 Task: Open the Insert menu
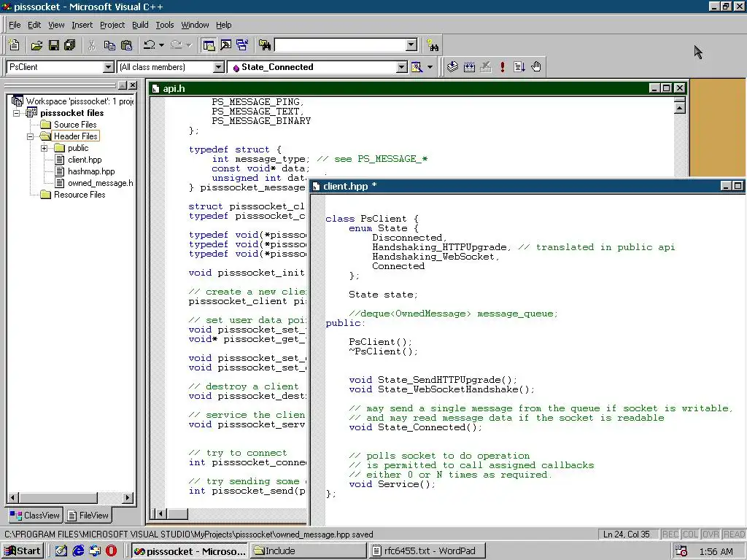coord(82,25)
